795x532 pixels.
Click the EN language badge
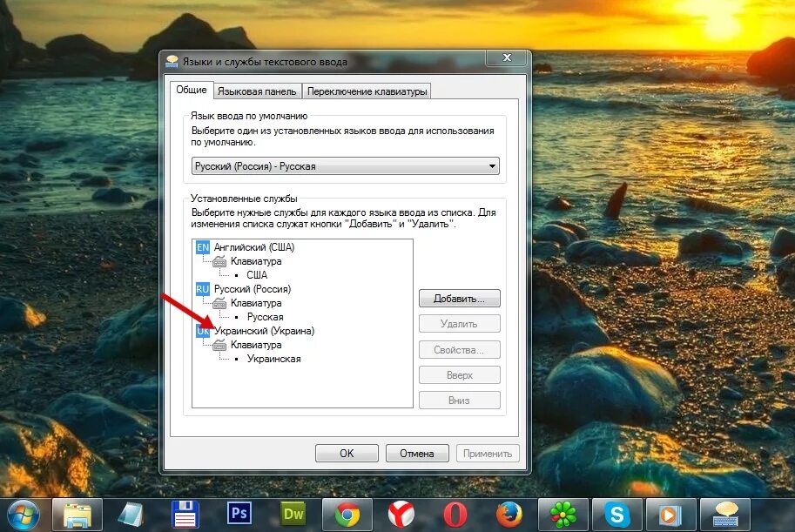coord(202,247)
